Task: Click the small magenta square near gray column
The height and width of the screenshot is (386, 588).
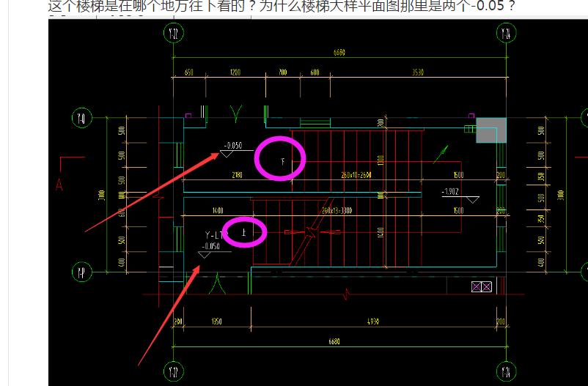Action: 471,116
